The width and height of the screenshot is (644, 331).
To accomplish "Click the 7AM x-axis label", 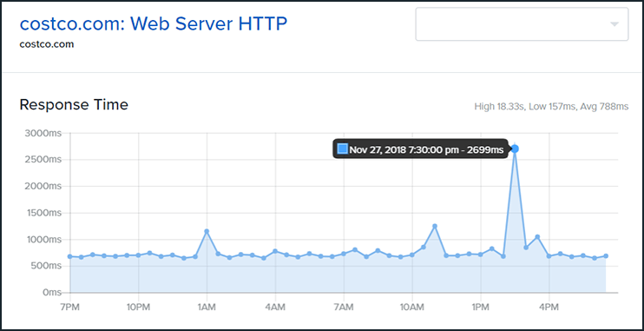I will tap(344, 307).
